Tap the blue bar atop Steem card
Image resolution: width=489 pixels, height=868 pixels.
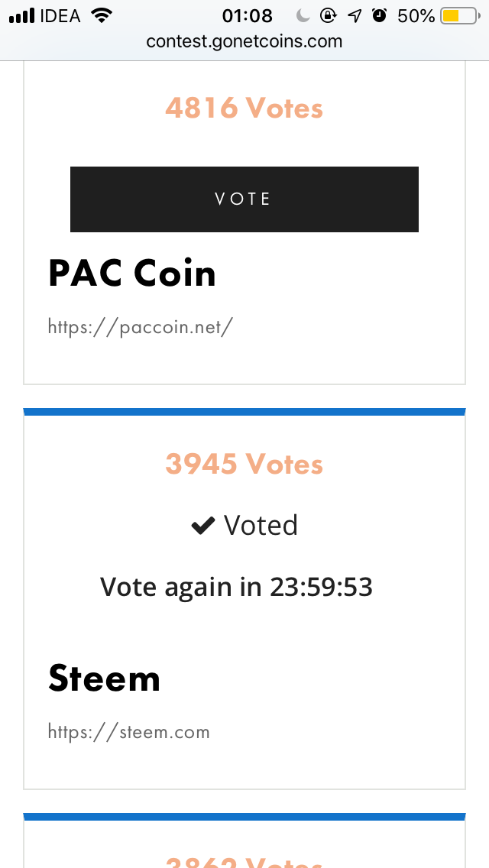coord(244,411)
